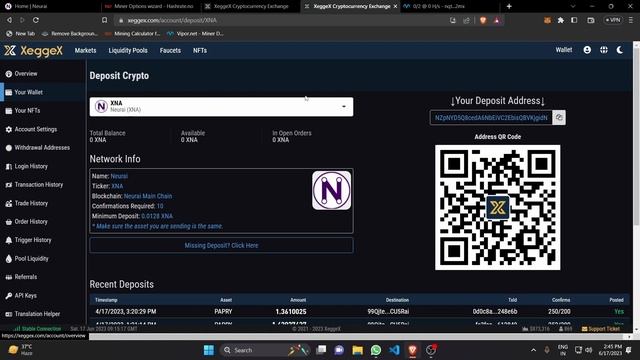Image resolution: width=640 pixels, height=360 pixels.
Task: Expand the XNA asset selector dropdown
Action: click(221, 107)
